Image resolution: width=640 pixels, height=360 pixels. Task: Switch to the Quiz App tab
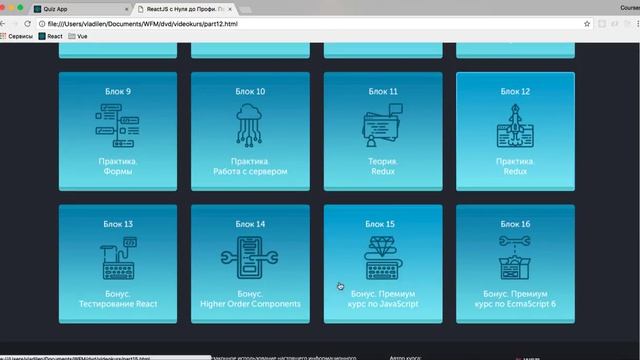pos(80,9)
